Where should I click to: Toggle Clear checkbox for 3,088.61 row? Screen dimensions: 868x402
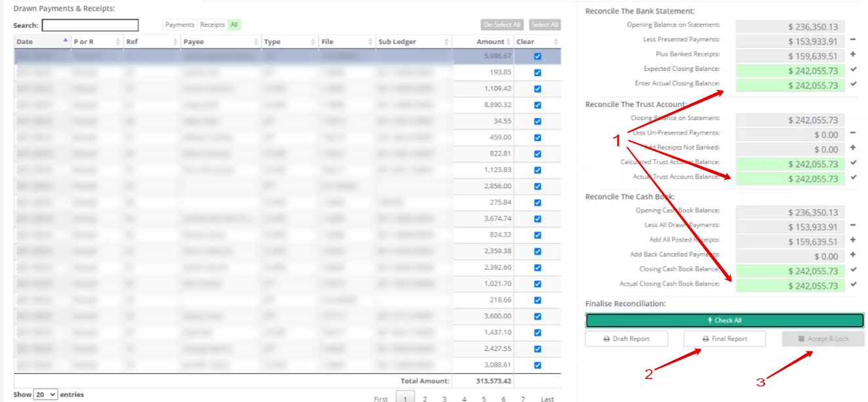point(538,365)
